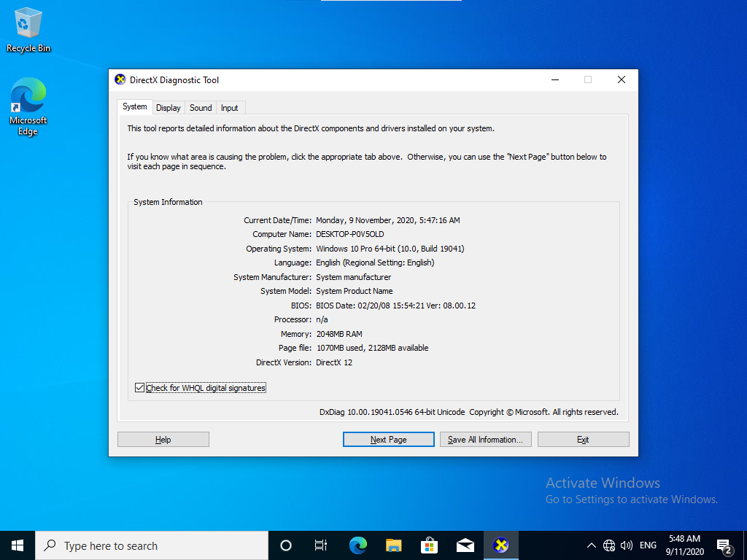Open the Mail app on the taskbar
Screen dimensions: 747x560
465,545
